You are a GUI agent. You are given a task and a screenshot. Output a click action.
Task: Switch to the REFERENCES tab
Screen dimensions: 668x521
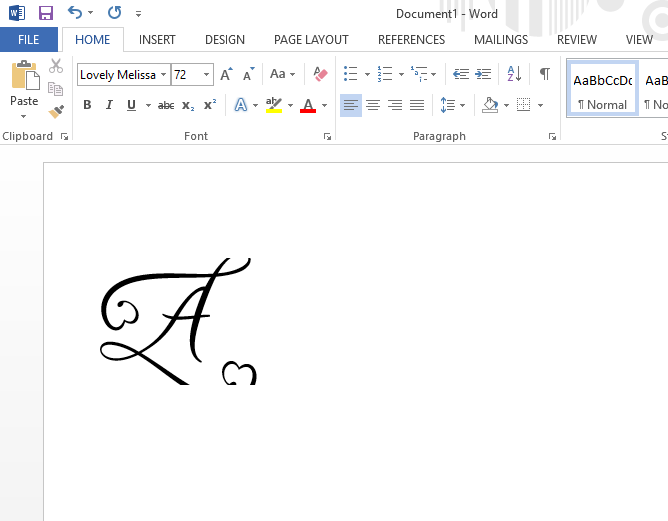[411, 40]
